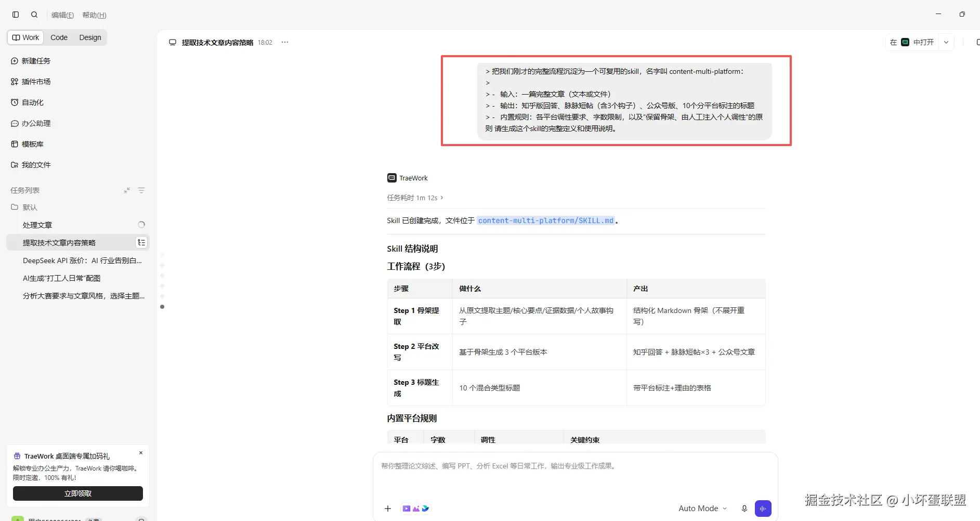Open the 帮助(H) menu

(x=94, y=15)
